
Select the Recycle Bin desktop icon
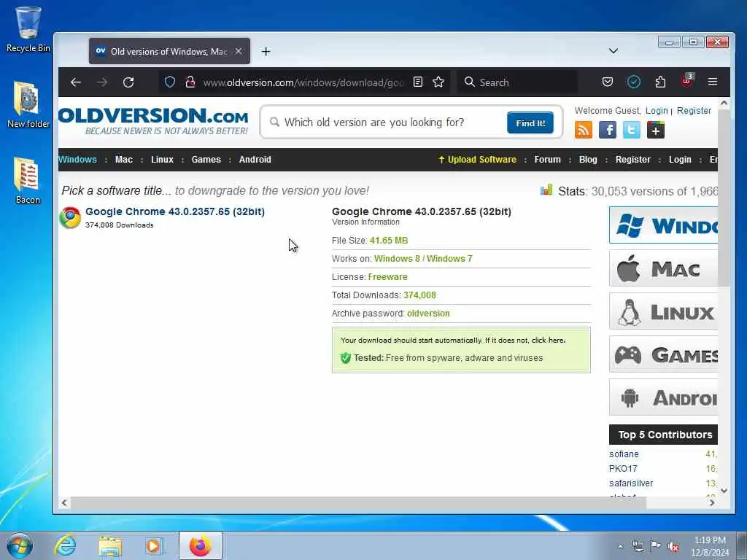coord(28,29)
